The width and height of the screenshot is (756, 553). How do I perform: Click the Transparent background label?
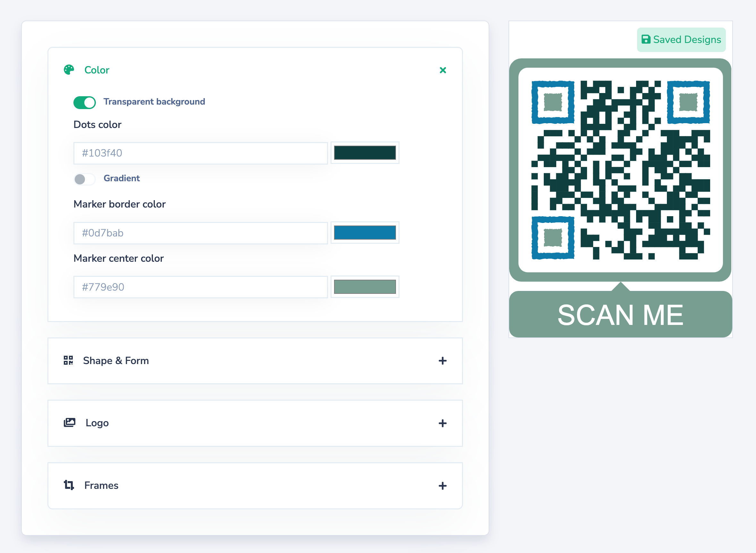coord(154,102)
